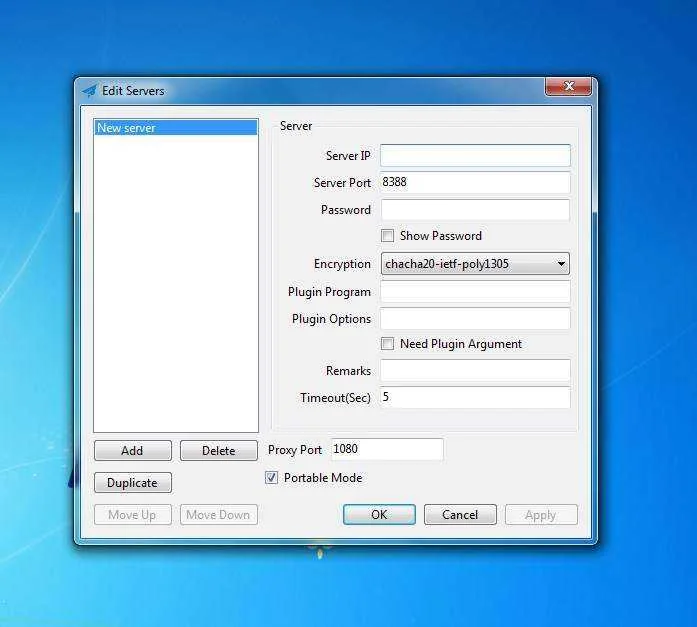
Task: Confirm with the OK button
Action: click(x=379, y=515)
